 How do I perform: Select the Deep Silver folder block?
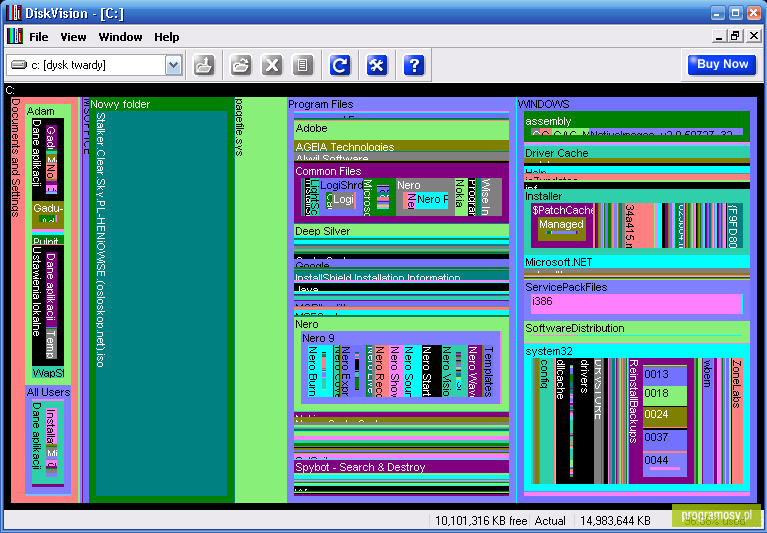coord(401,231)
